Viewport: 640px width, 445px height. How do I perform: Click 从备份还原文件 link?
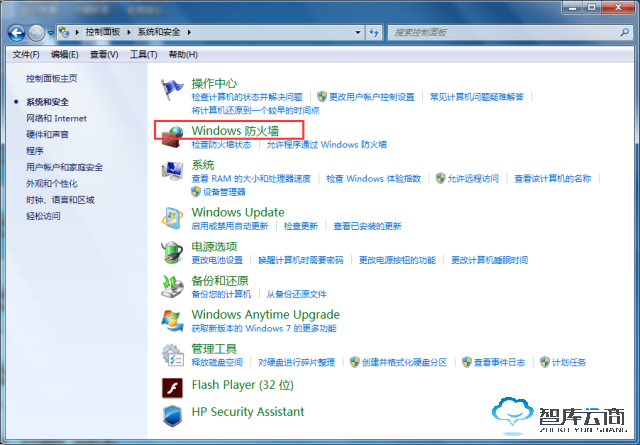(296, 294)
